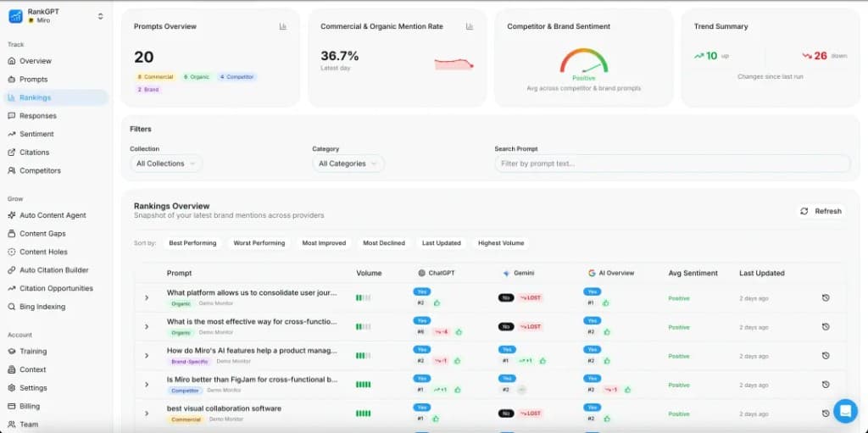The height and width of the screenshot is (433, 868).
Task: Select the Most Improved sort chip
Action: [x=324, y=243]
